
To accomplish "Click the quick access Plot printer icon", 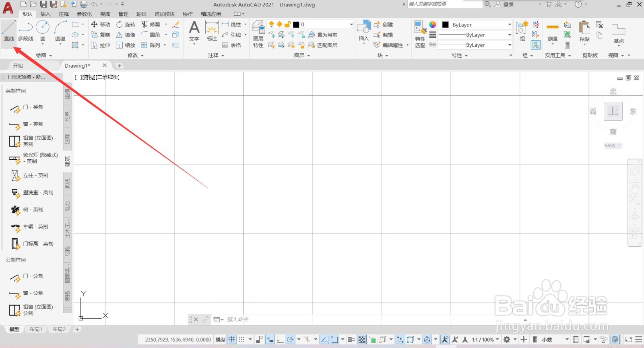I will point(84,4).
